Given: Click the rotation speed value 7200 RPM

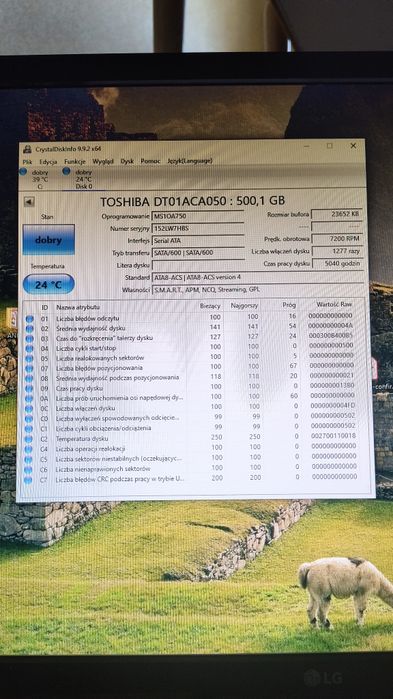Looking at the screenshot, I should tap(337, 238).
